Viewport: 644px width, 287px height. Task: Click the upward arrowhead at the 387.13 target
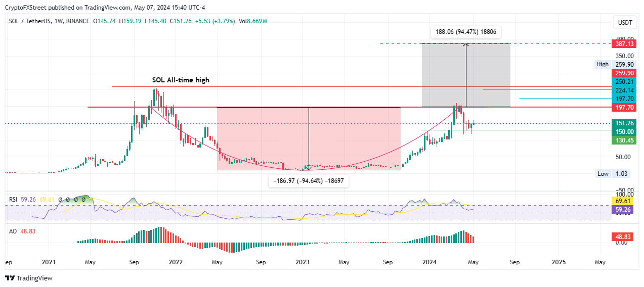tap(466, 45)
